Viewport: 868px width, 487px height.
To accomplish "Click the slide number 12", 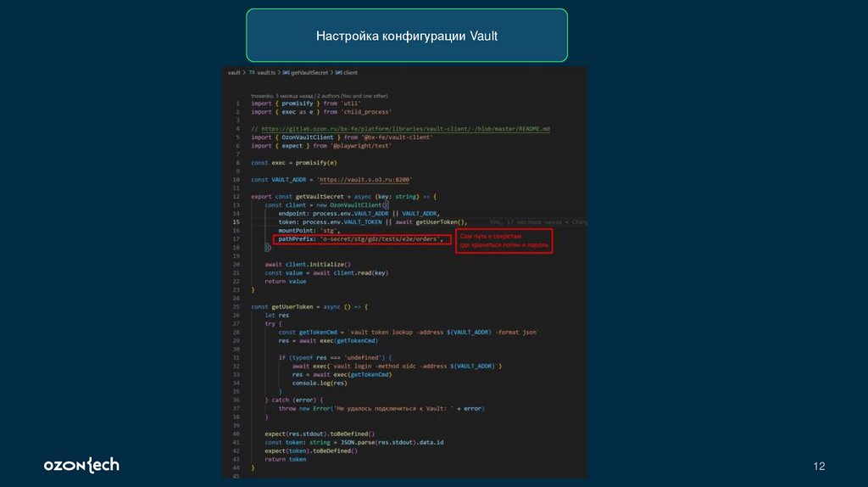I will (820, 467).
